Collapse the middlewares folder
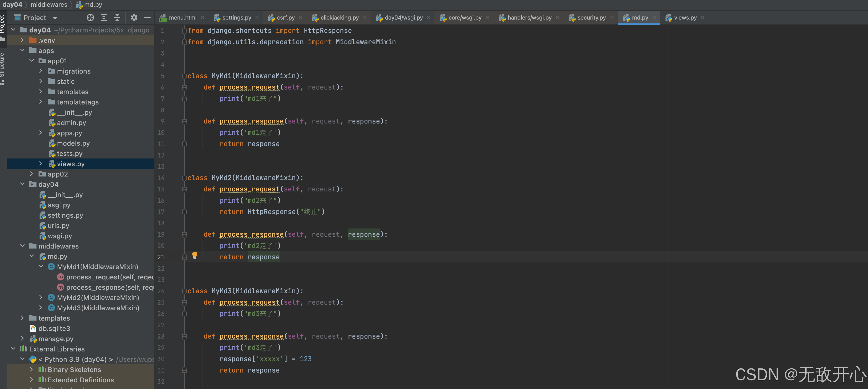The height and width of the screenshot is (389, 868). point(22,246)
